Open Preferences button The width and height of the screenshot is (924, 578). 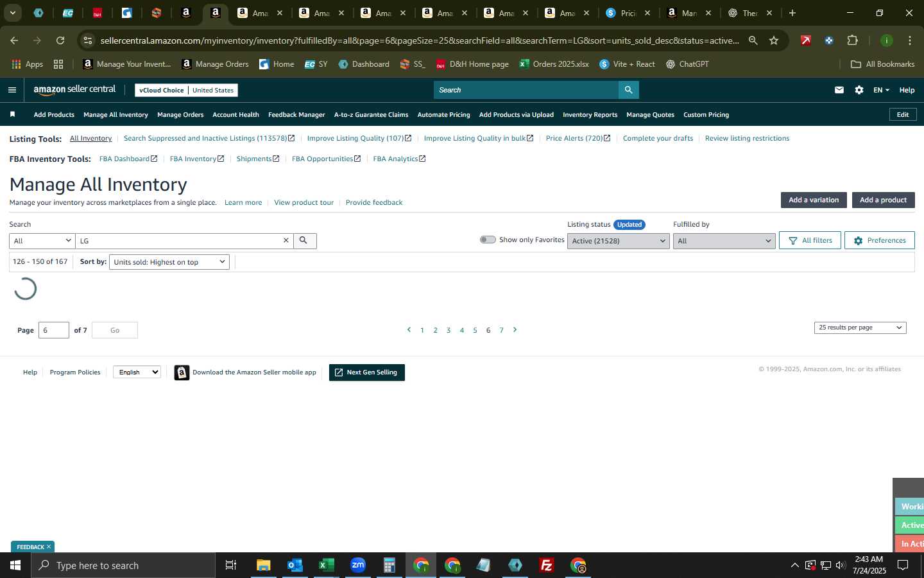(879, 240)
